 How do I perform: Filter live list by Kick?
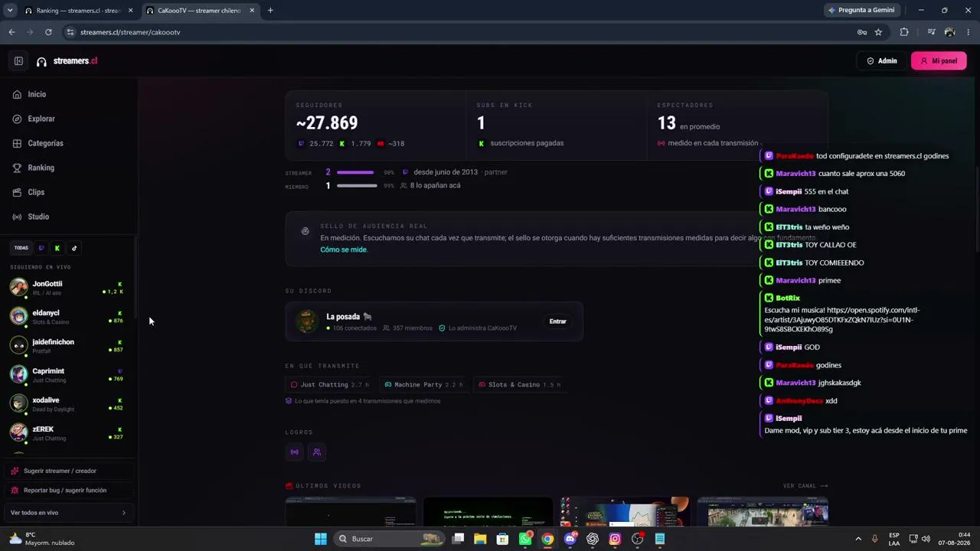click(57, 248)
